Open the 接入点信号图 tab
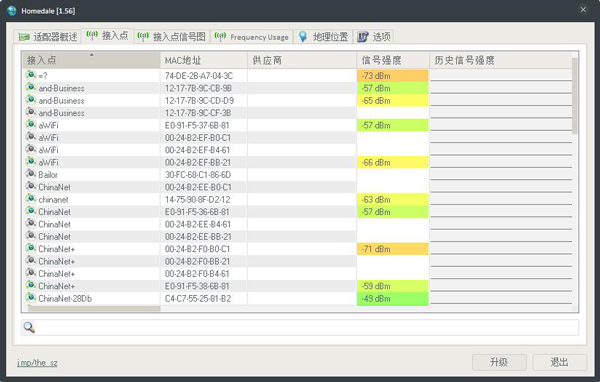 [172, 37]
